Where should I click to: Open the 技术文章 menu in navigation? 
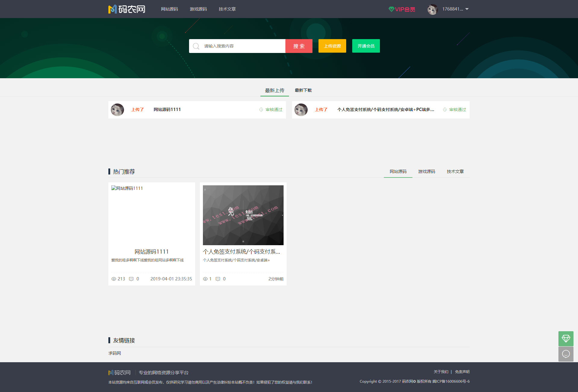pyautogui.click(x=227, y=9)
